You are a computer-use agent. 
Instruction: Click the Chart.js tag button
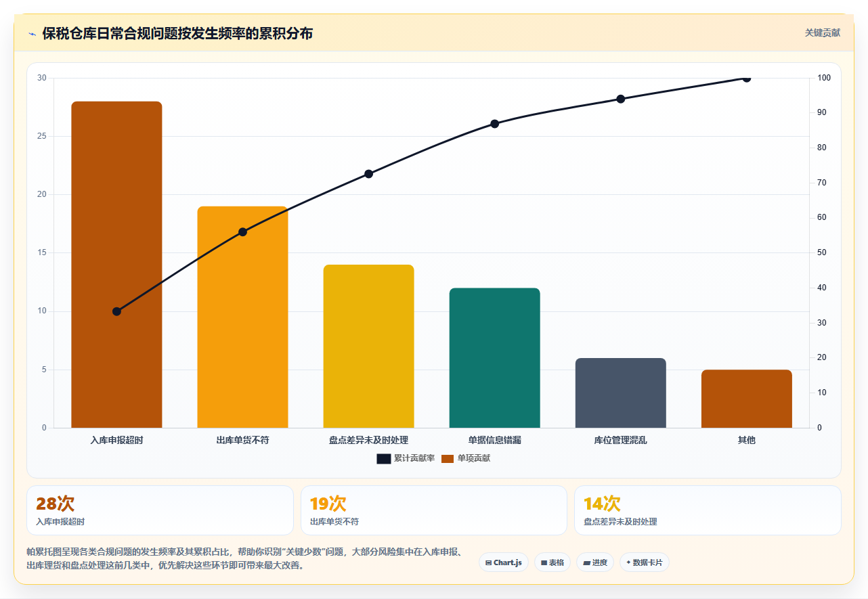pyautogui.click(x=504, y=562)
